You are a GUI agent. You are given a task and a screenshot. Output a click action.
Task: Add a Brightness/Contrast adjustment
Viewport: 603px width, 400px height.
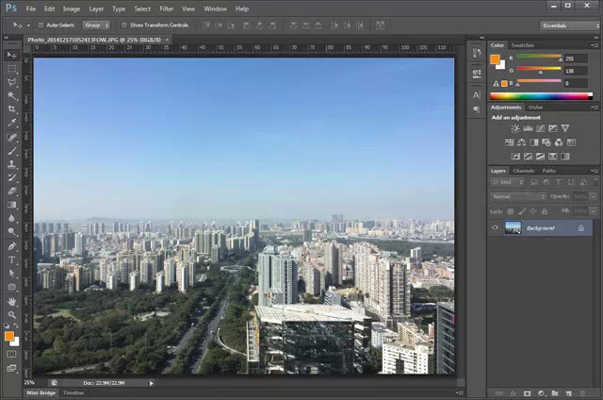click(516, 128)
